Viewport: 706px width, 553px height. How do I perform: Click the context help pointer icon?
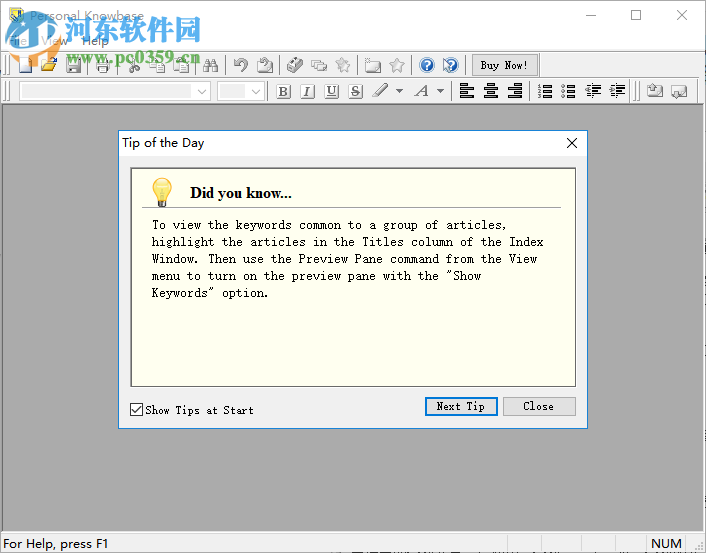click(x=450, y=66)
